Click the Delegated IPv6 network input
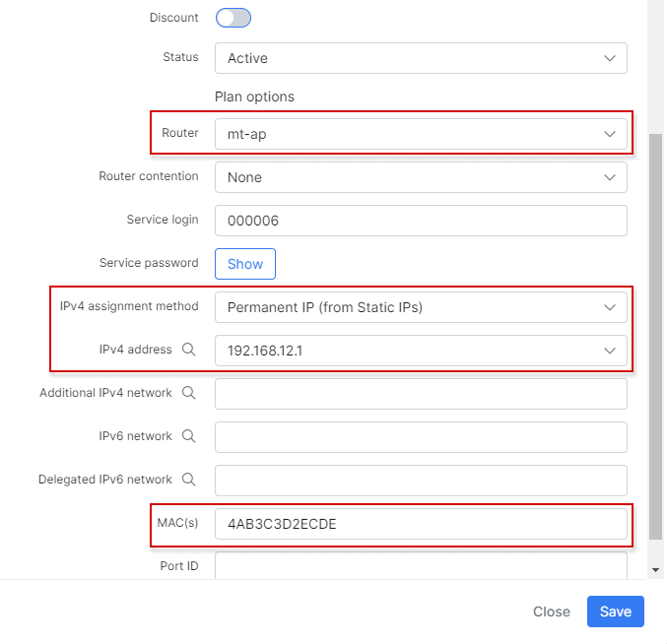667x644 pixels. 421,481
